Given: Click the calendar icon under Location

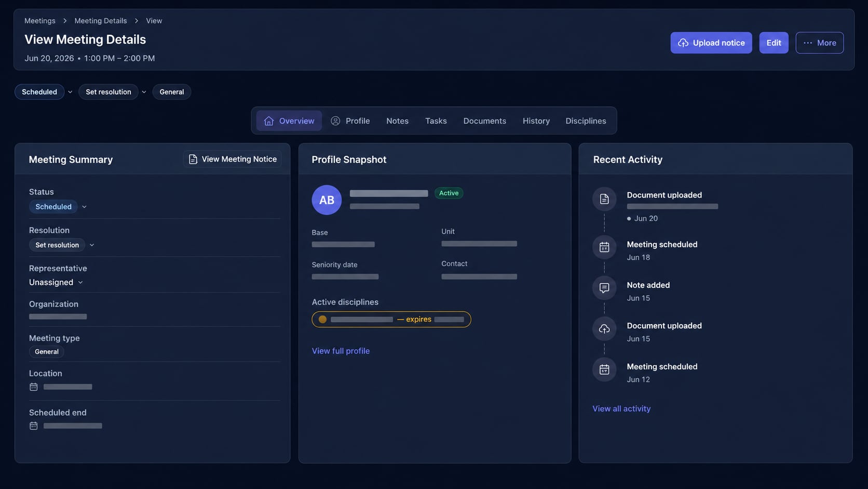Looking at the screenshot, I should click(x=34, y=387).
